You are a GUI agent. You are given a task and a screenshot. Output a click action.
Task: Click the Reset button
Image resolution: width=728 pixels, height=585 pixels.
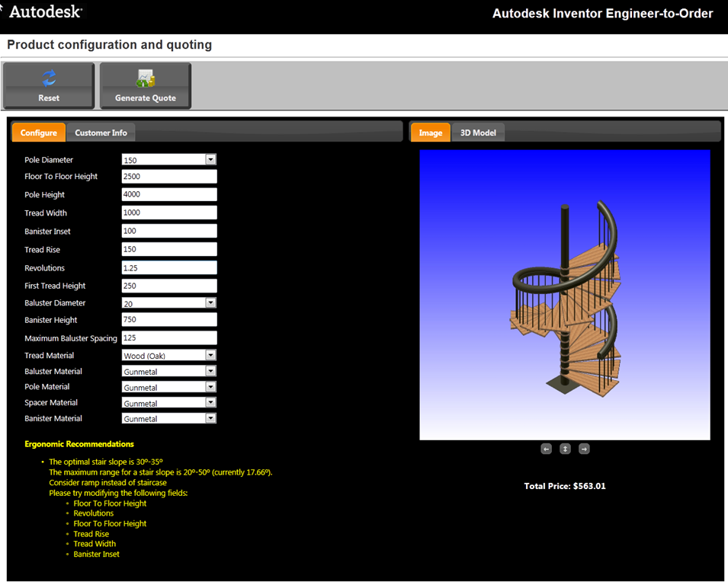point(49,85)
